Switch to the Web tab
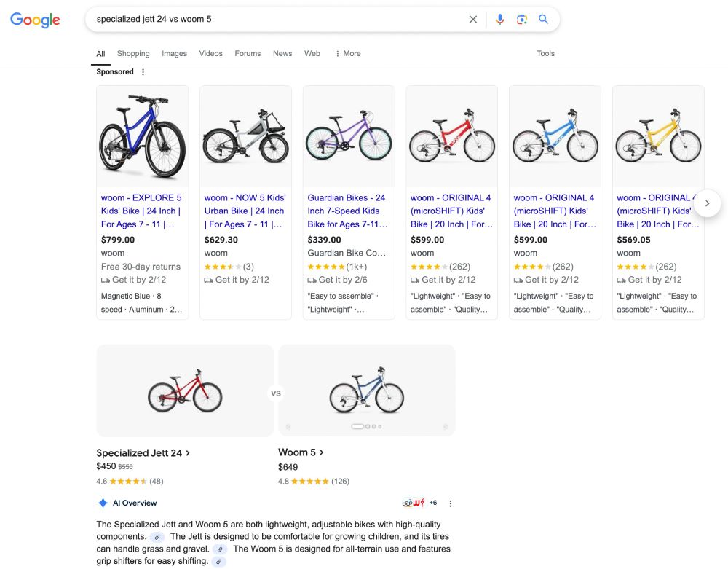 pyautogui.click(x=312, y=53)
